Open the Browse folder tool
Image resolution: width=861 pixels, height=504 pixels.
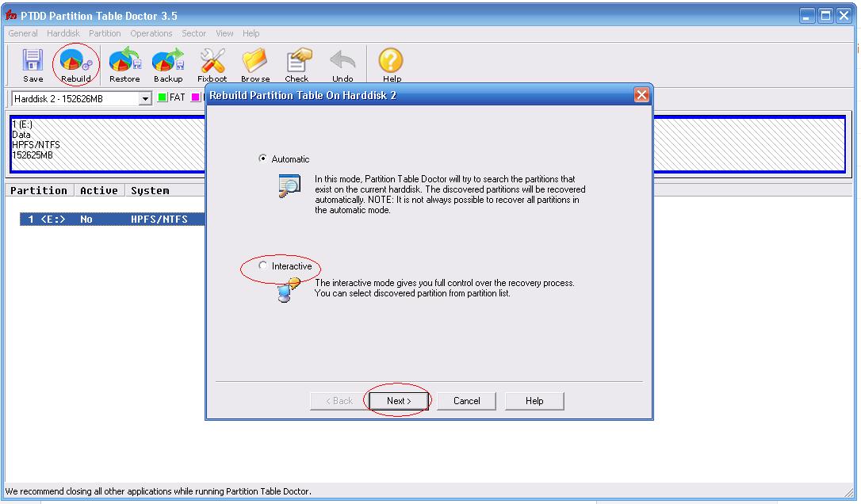tap(255, 65)
